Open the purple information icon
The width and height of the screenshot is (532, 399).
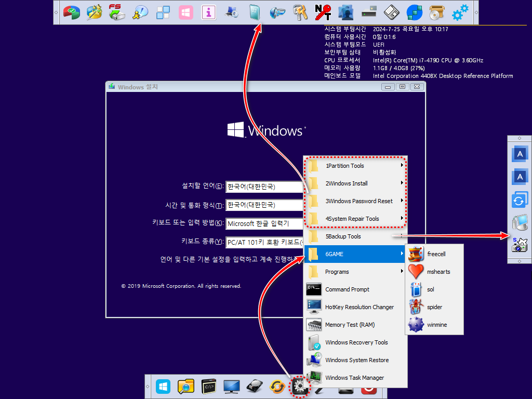[209, 12]
